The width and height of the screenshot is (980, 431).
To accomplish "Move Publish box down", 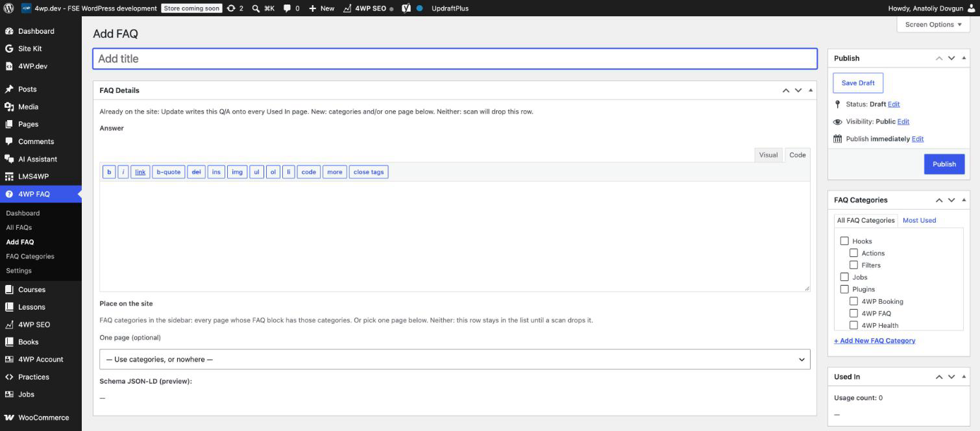I will pos(951,58).
